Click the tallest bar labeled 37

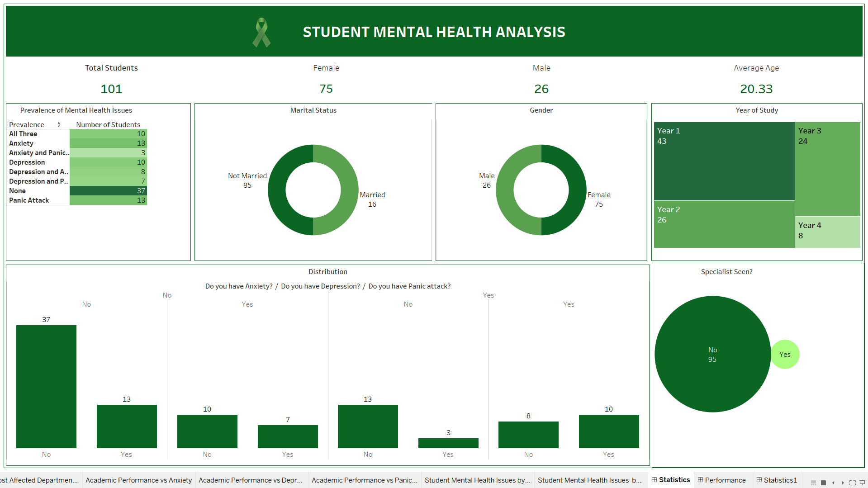(46, 386)
